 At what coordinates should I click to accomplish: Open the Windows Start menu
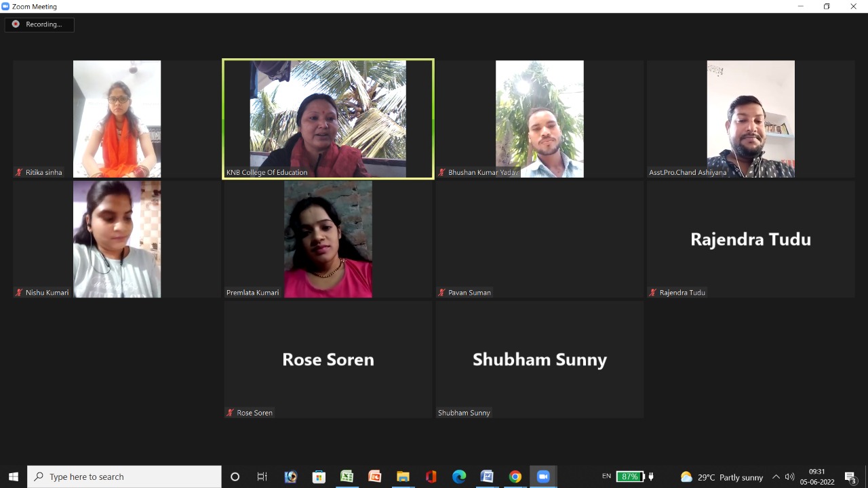(x=13, y=476)
